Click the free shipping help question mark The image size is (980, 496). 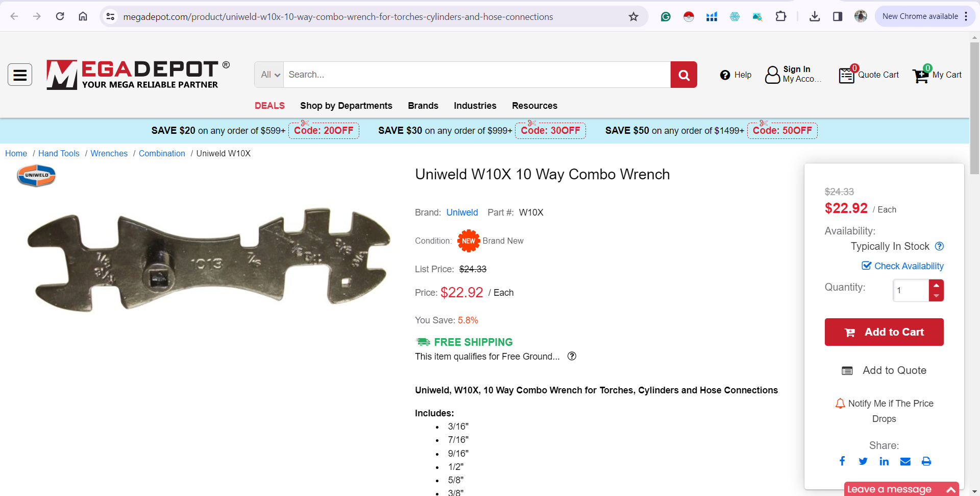572,356
